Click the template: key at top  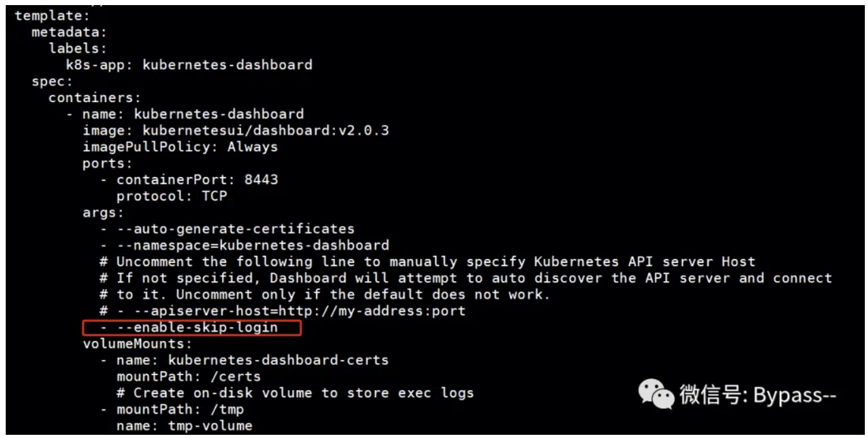point(53,15)
